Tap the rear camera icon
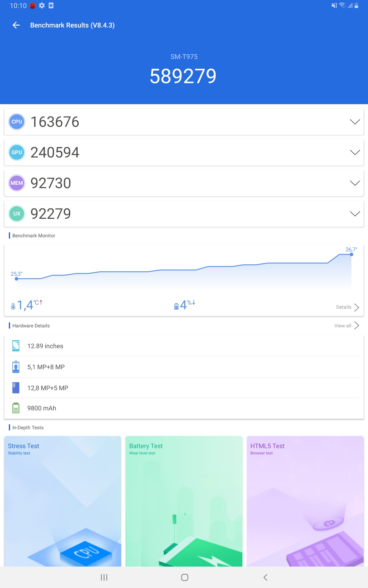This screenshot has height=588, width=368. point(16,388)
